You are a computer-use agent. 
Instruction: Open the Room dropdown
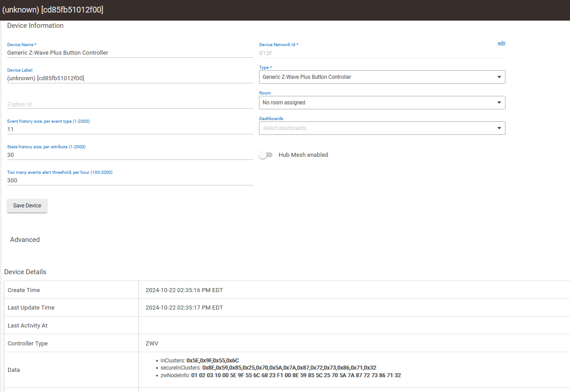[x=382, y=103]
